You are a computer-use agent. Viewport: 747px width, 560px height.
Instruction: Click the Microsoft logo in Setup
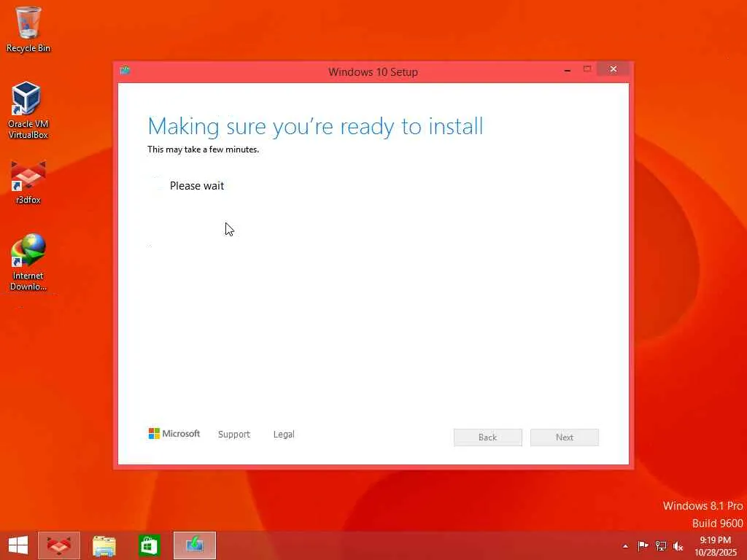pos(174,433)
